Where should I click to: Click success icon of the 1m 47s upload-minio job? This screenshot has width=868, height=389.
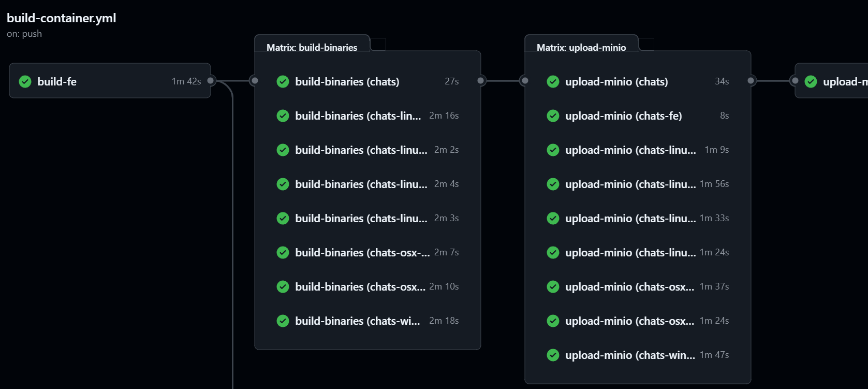[x=553, y=355]
